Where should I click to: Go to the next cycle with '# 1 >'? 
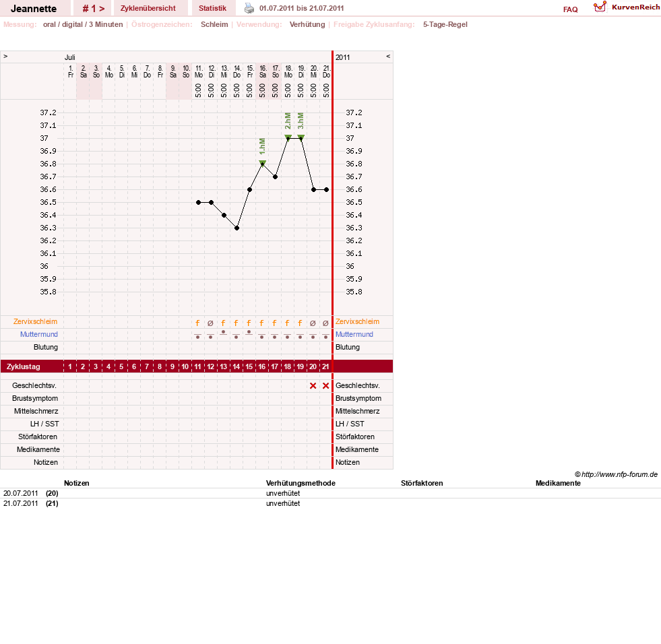93,9
